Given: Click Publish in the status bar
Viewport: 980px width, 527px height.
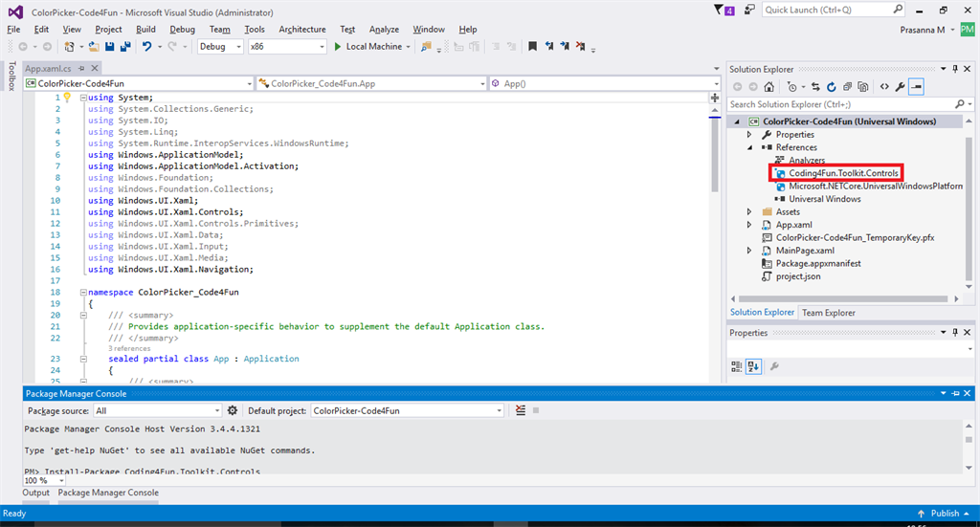Looking at the screenshot, I should pos(944,514).
